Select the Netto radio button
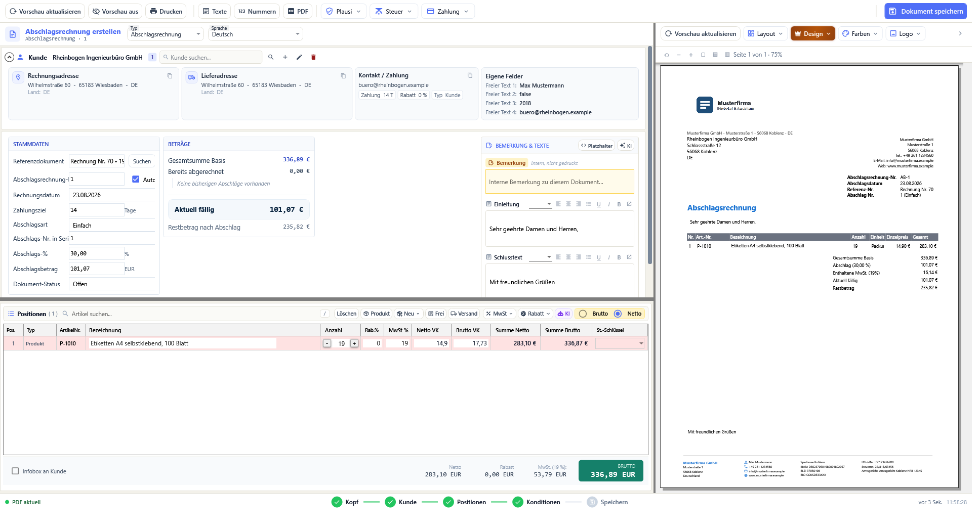 [x=618, y=314]
